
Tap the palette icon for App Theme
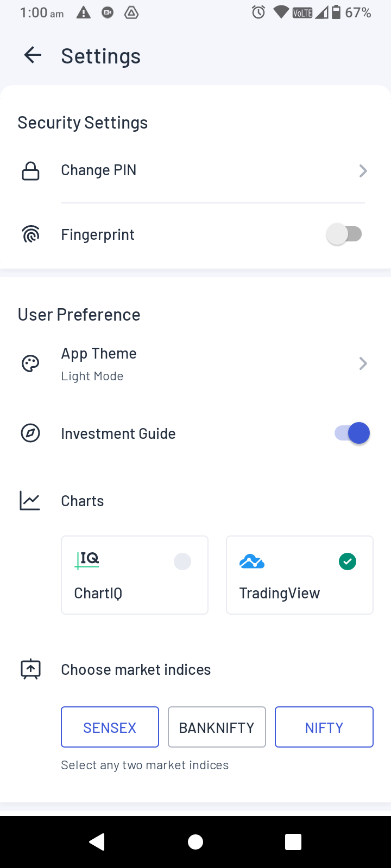tap(30, 363)
